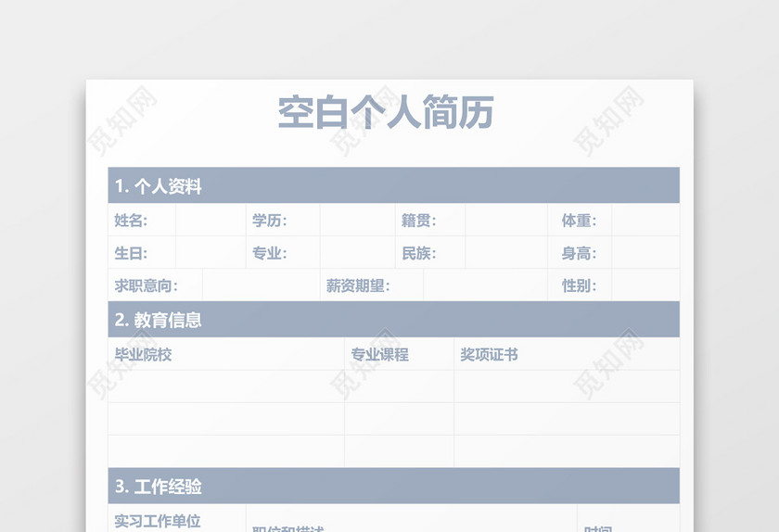Click the 民族: label cell
The width and height of the screenshot is (779, 532).
pyautogui.click(x=429, y=252)
